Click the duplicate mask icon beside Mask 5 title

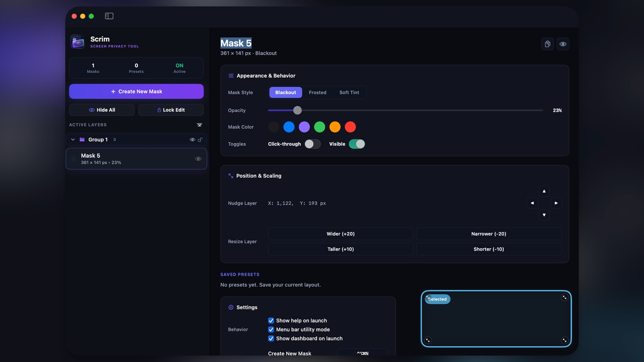547,44
